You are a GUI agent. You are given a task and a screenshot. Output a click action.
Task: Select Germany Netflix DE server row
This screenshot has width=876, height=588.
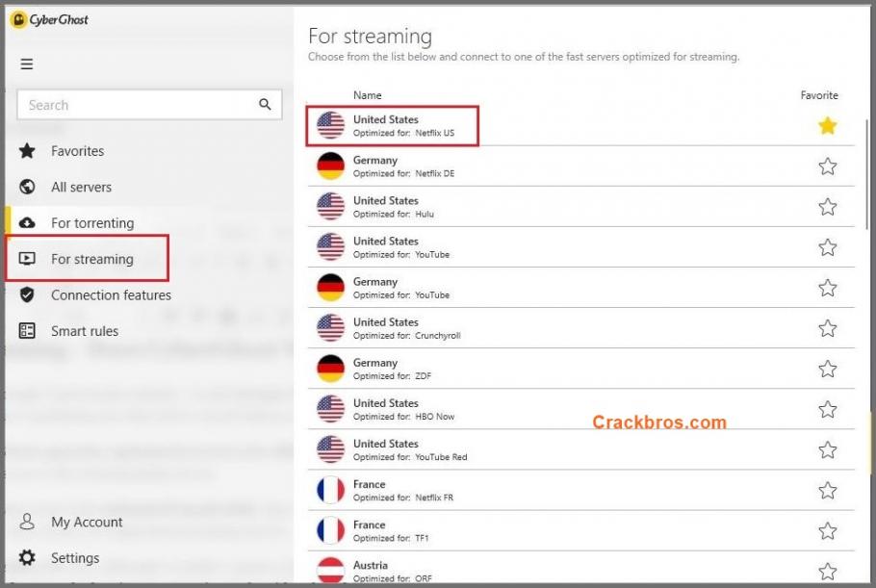[581, 166]
